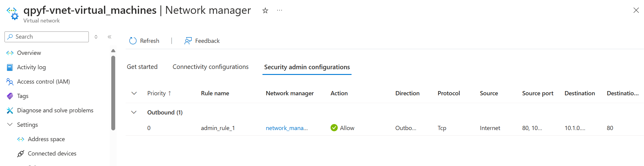
Task: Open the more options ellipsis menu
Action: 280,10
